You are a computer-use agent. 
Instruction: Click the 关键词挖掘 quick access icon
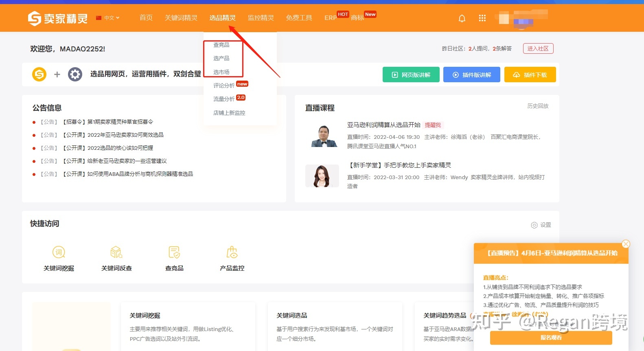point(59,252)
